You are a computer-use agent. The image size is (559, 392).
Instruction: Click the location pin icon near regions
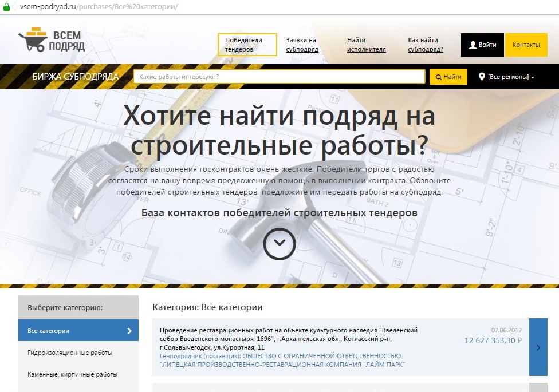482,77
